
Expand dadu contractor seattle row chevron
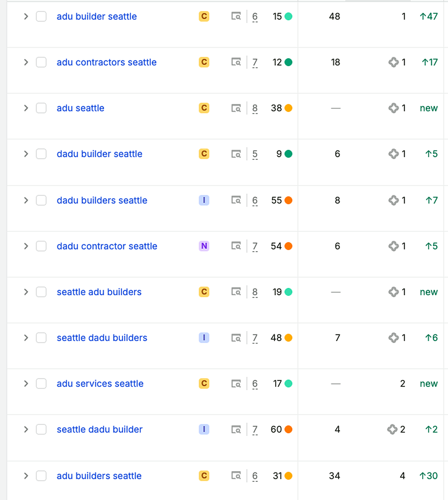coord(26,246)
